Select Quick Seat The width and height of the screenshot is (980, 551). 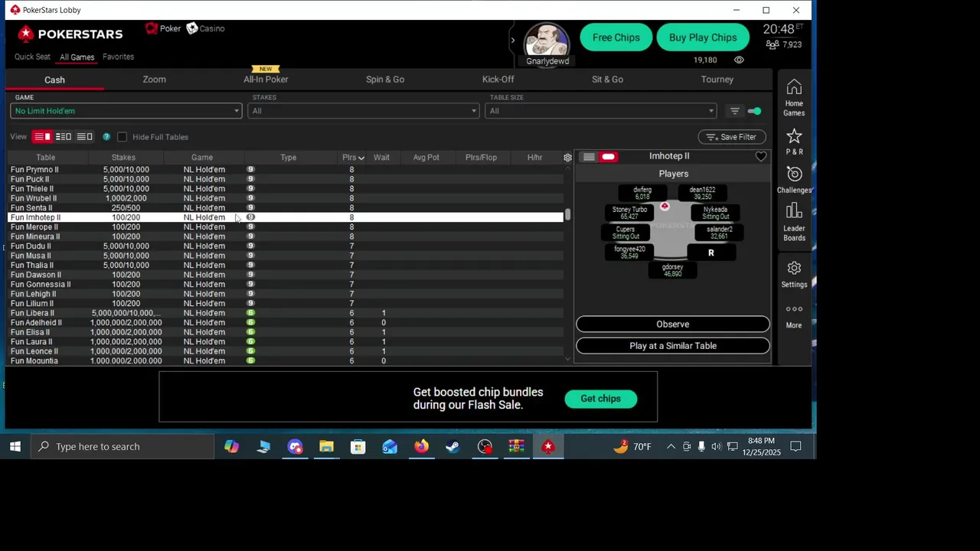pos(32,57)
